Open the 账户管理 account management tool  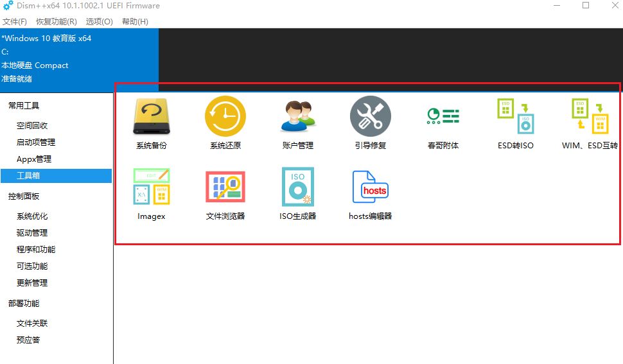[298, 123]
